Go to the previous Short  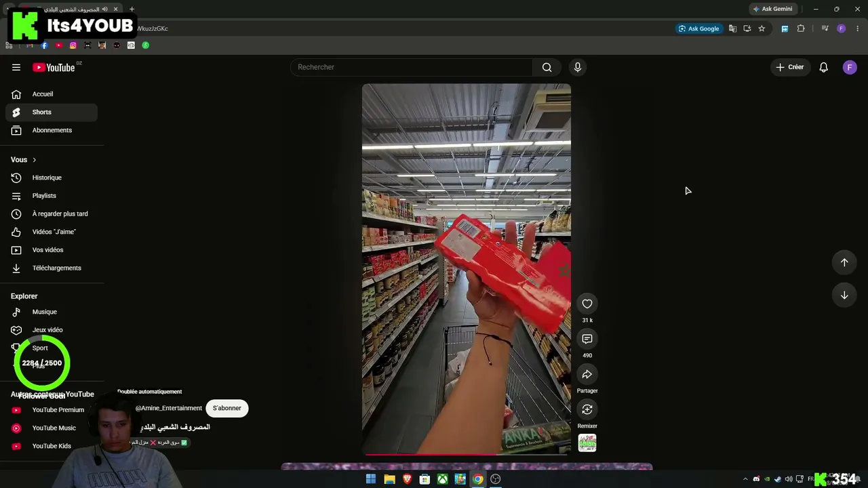844,262
